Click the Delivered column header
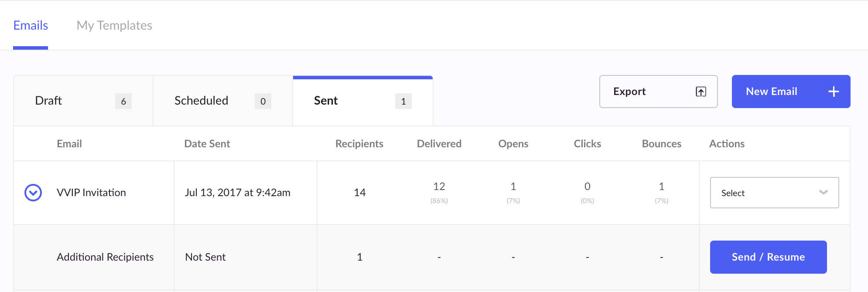This screenshot has width=868, height=292. pyautogui.click(x=439, y=144)
